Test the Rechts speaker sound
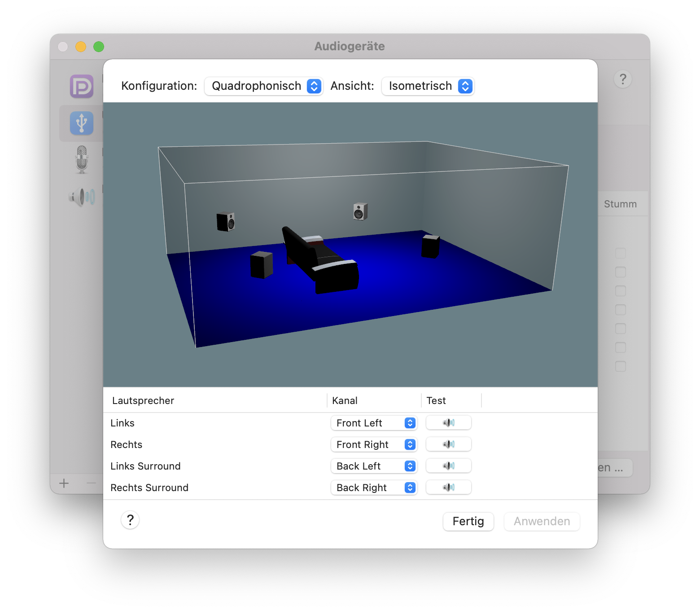Image resolution: width=700 pixels, height=615 pixels. (x=448, y=444)
